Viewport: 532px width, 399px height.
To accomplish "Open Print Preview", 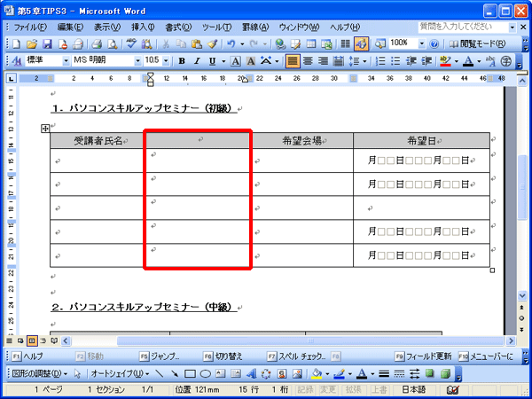I will pos(113,43).
